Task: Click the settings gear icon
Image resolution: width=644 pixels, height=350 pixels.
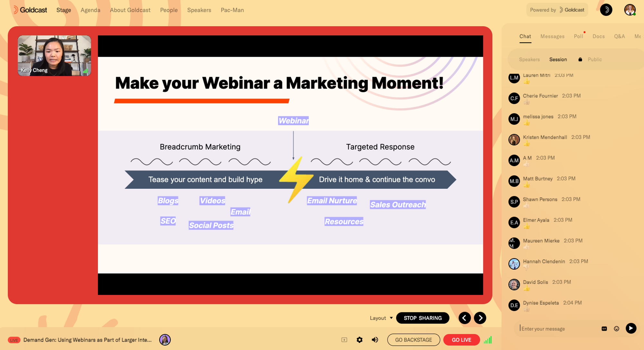Action: pyautogui.click(x=359, y=340)
